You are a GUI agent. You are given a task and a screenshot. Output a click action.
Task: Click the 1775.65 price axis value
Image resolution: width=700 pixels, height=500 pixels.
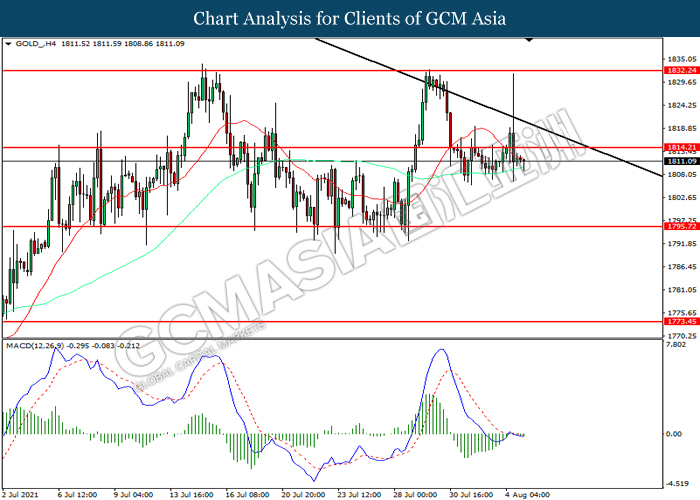[x=682, y=313]
